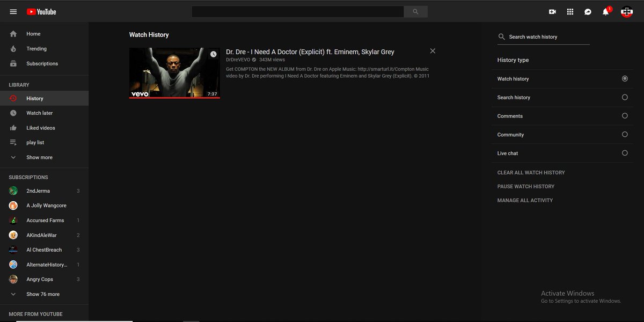
Task: Click MANAGE ALL ACTIVITY
Action: pos(525,201)
